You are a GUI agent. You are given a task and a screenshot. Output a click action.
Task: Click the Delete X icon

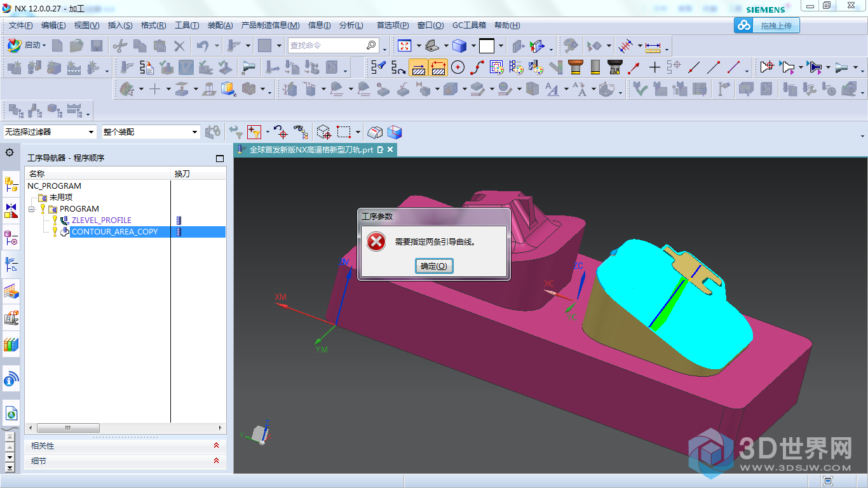[x=179, y=45]
